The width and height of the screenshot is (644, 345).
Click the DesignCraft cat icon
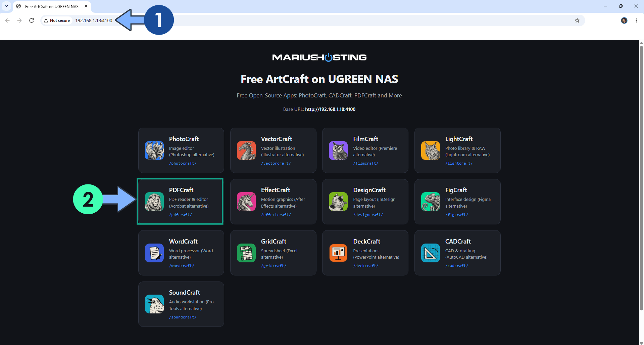[338, 202]
